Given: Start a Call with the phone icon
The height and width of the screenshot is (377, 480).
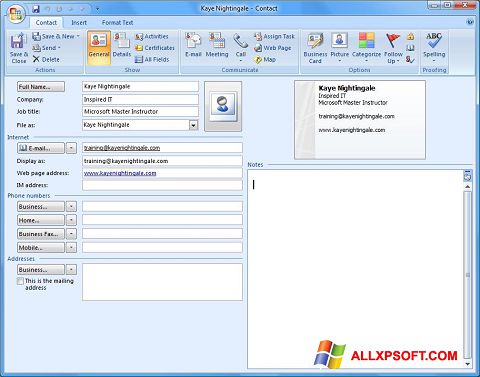Looking at the screenshot, I should 240,41.
